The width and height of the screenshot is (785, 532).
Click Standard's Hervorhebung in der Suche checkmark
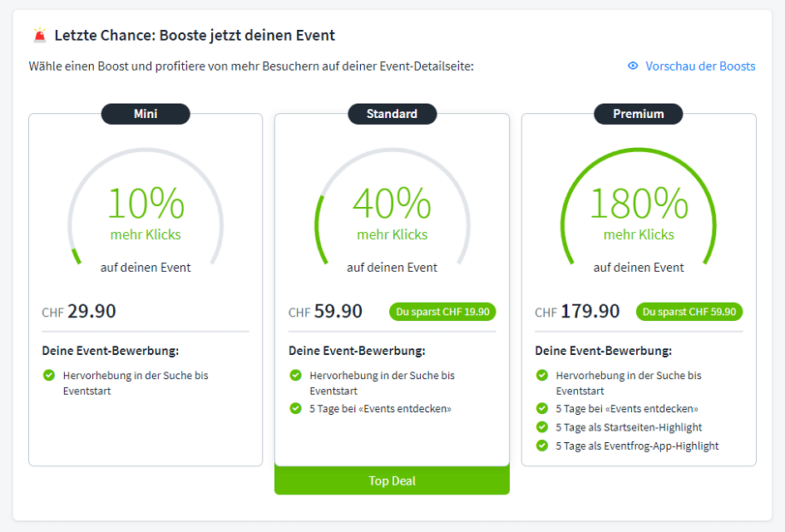click(x=295, y=376)
